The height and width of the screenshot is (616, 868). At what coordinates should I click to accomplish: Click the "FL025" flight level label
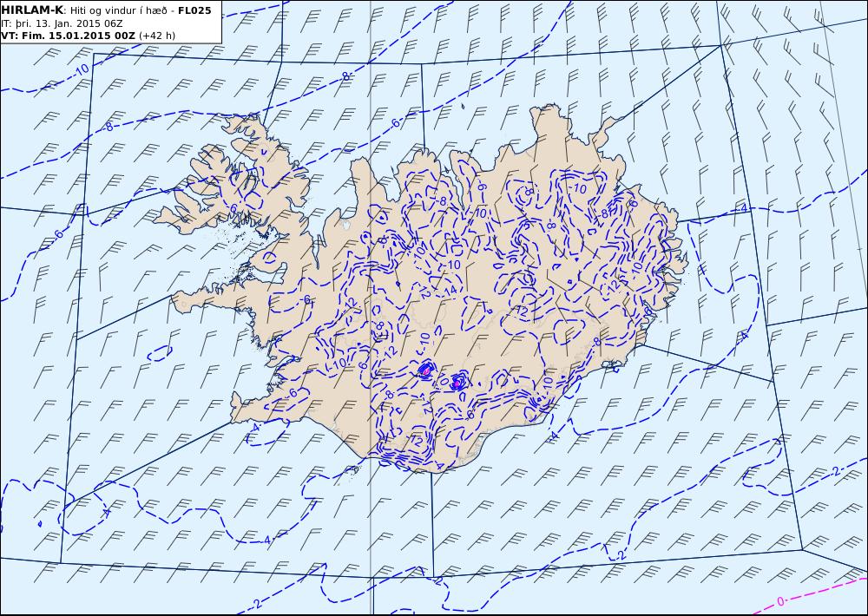click(194, 10)
